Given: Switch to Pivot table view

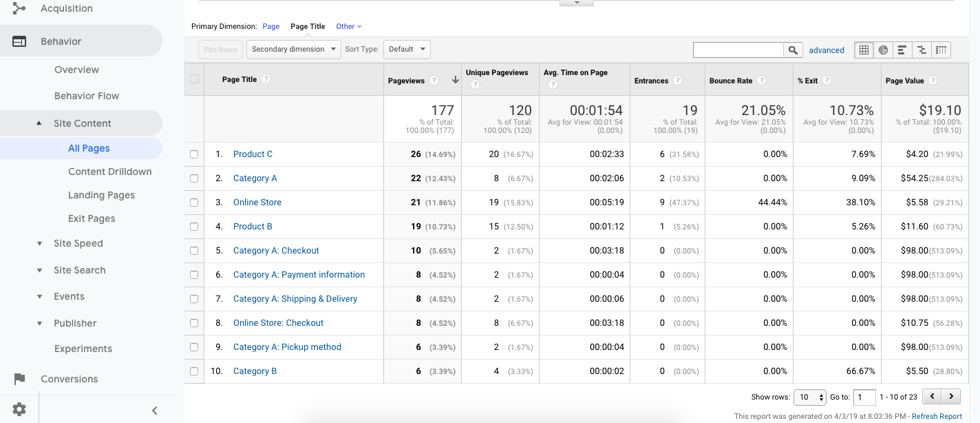Looking at the screenshot, I should 941,50.
